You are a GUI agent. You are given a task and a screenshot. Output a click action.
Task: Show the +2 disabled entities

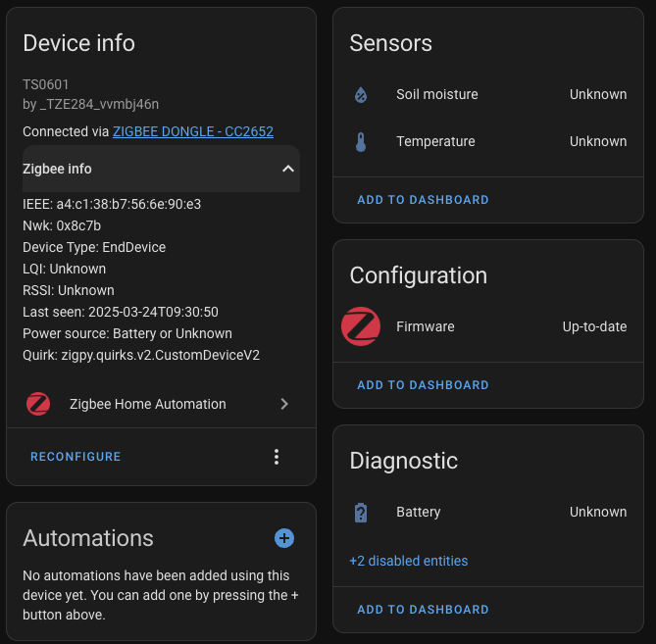tap(408, 562)
